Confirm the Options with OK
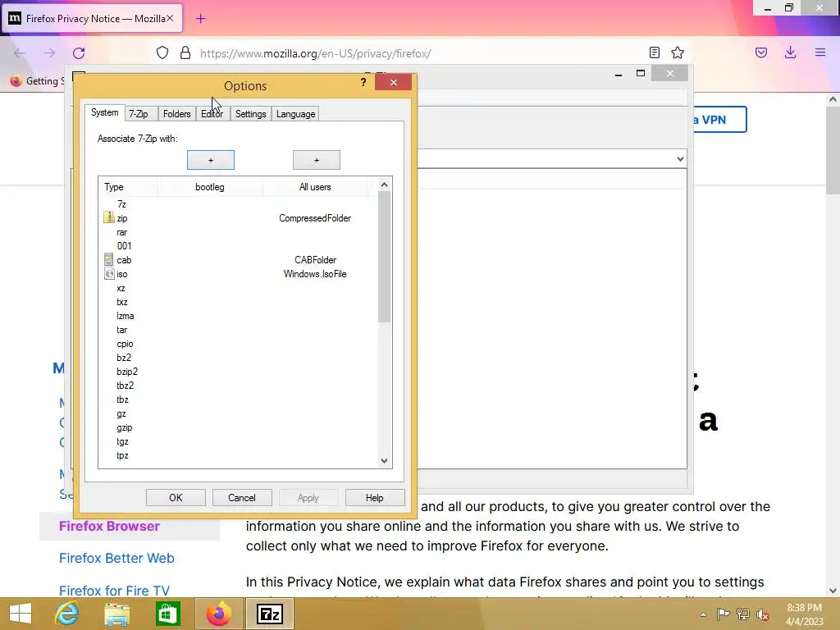This screenshot has width=840, height=630. point(176,498)
